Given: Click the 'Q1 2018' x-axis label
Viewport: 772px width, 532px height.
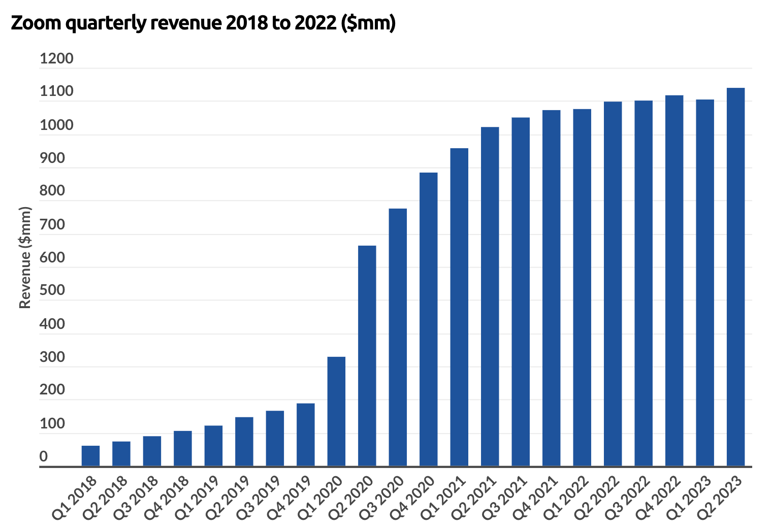Looking at the screenshot, I should click(75, 498).
